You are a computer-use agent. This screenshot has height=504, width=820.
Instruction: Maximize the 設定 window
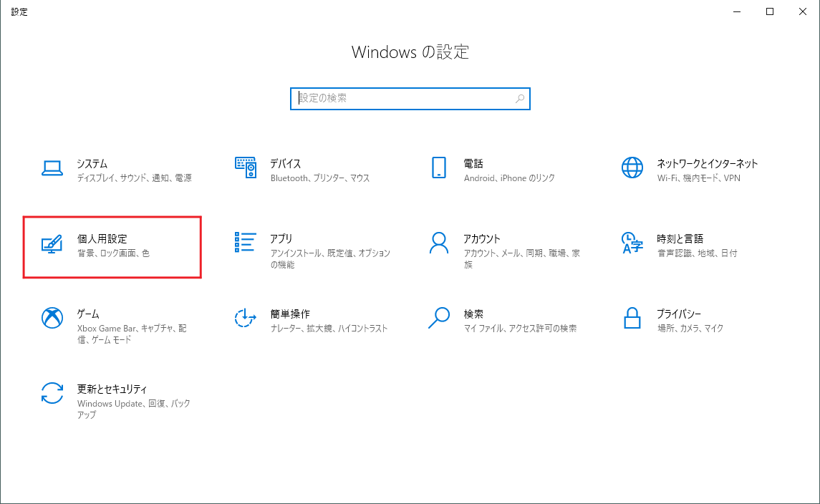(x=770, y=11)
